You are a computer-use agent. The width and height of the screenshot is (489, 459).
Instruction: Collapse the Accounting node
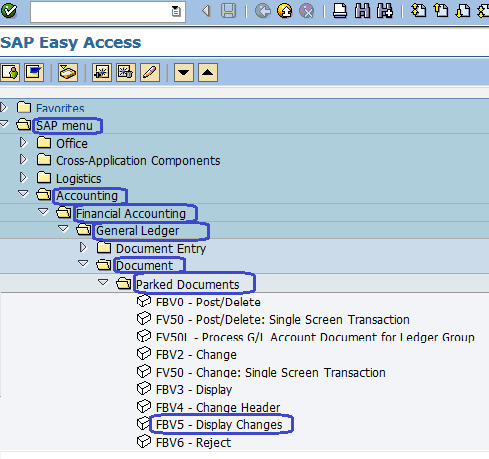point(23,194)
